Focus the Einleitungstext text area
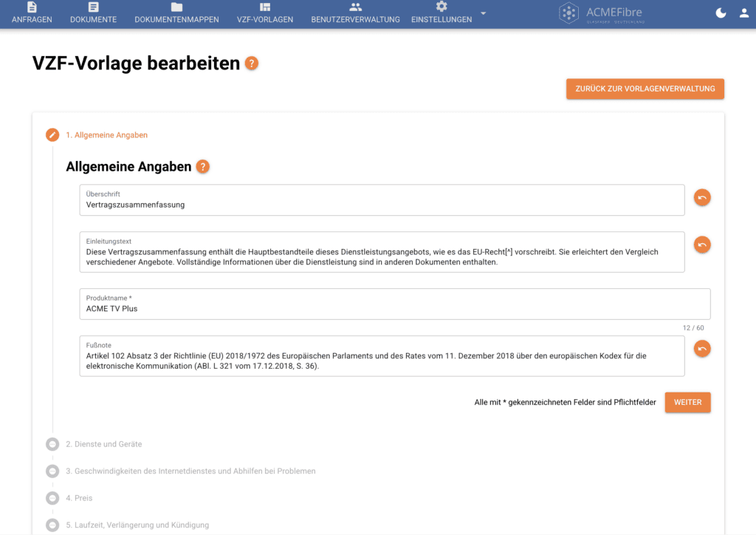Image resolution: width=756 pixels, height=535 pixels. pyautogui.click(x=382, y=252)
